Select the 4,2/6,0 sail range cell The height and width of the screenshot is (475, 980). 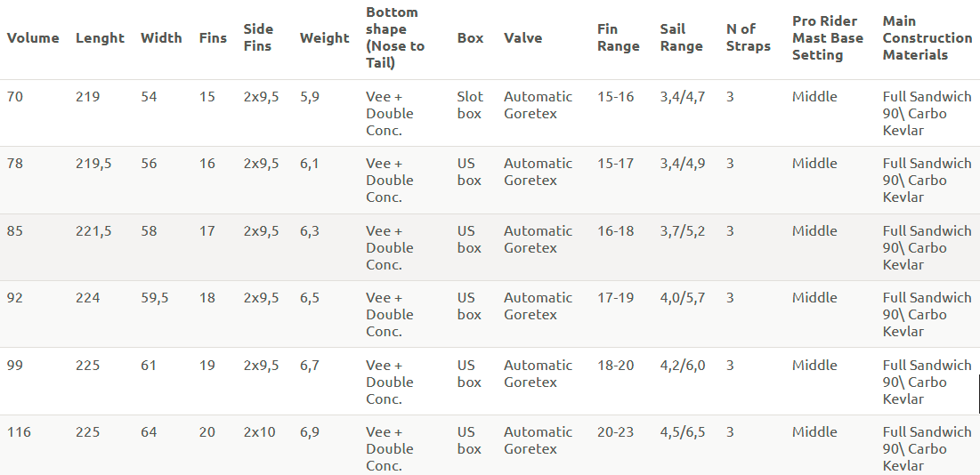point(682,366)
